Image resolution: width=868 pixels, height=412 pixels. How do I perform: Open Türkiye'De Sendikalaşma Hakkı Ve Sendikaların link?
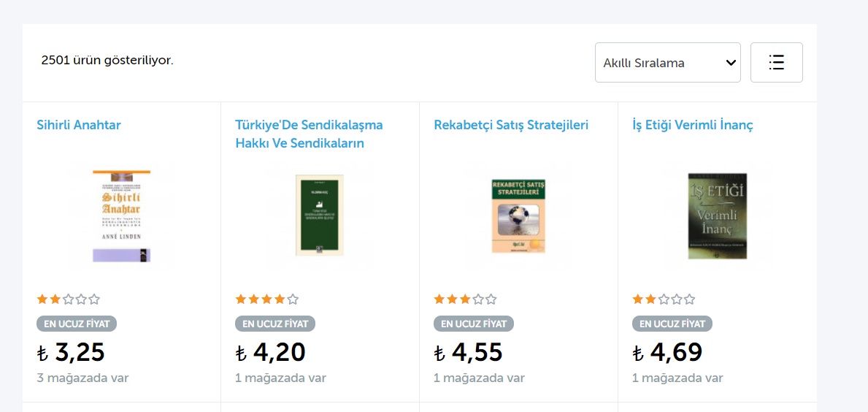(x=309, y=134)
